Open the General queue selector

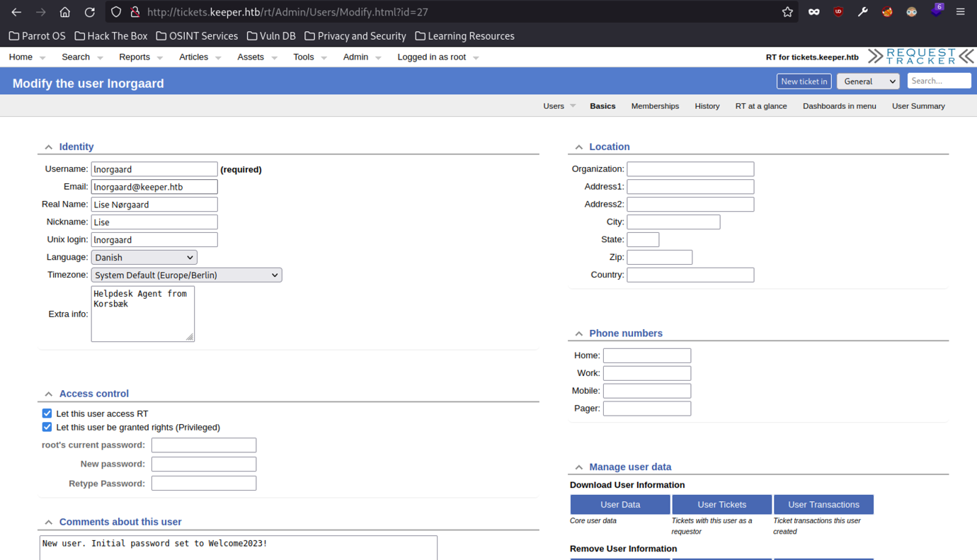868,81
